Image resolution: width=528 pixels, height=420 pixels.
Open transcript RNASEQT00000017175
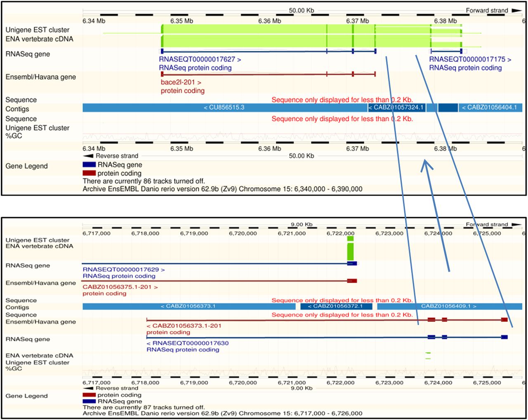(x=470, y=59)
